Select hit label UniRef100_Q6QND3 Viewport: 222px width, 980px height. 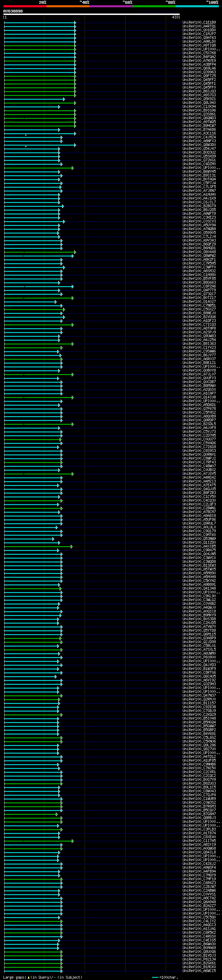click(199, 118)
